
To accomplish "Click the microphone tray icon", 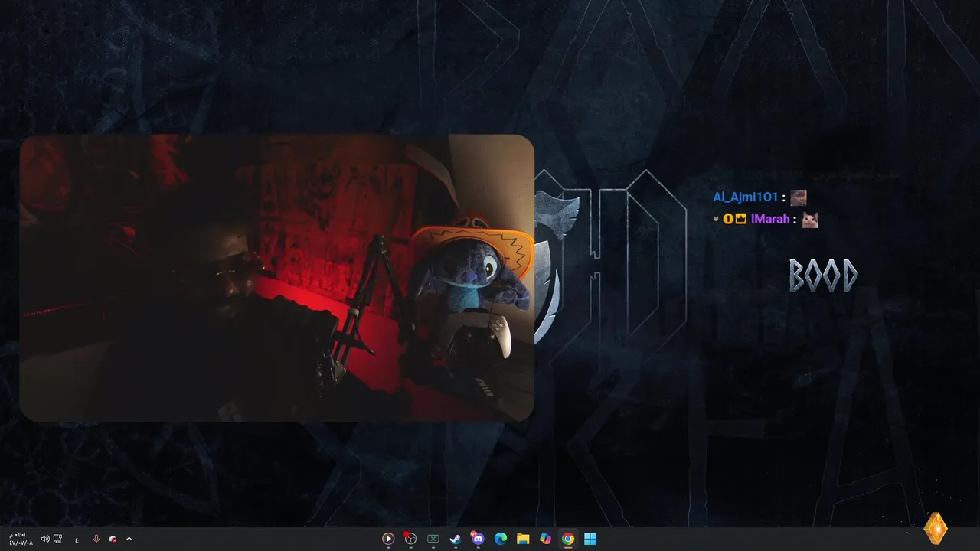I will 96,539.
